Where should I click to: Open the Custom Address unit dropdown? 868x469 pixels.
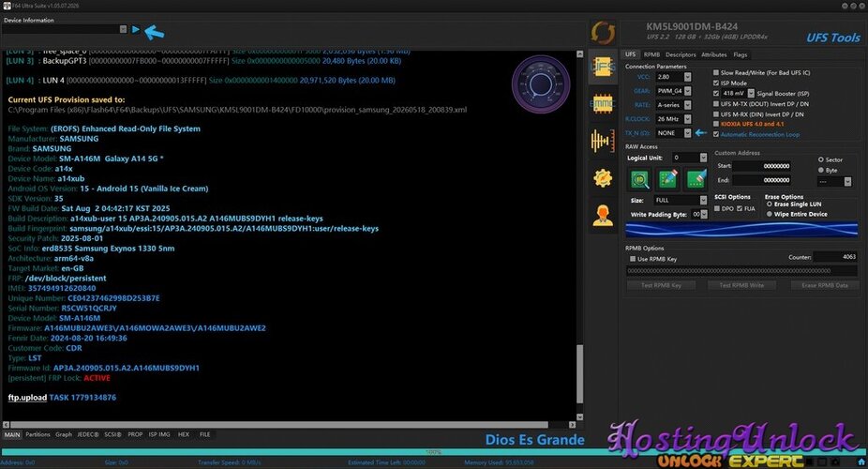(x=847, y=182)
